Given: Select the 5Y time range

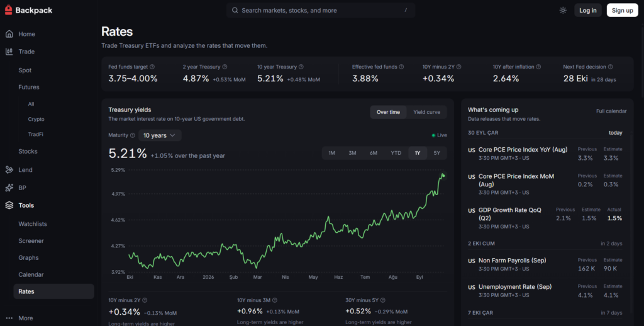Looking at the screenshot, I should point(436,153).
